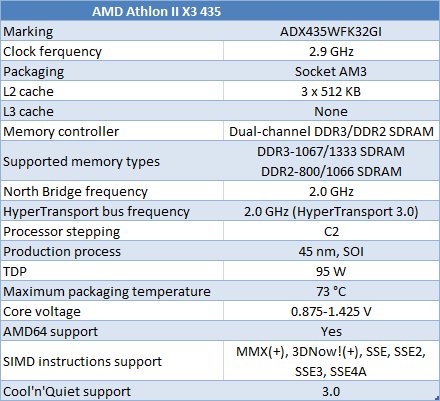Click the HyperTransport 3.0 value cell
440x401 pixels.
331,211
